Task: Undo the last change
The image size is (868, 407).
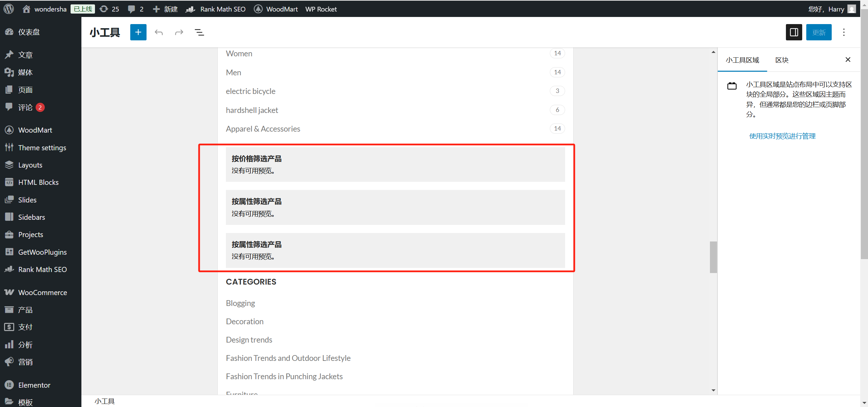Action: pos(158,32)
